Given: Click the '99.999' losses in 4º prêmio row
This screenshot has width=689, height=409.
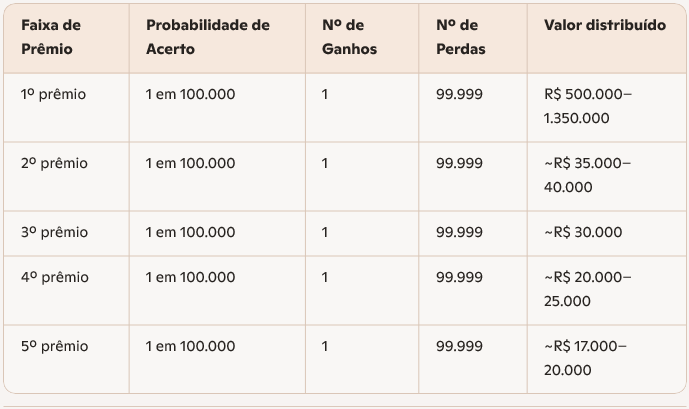Looking at the screenshot, I should 459,277.
